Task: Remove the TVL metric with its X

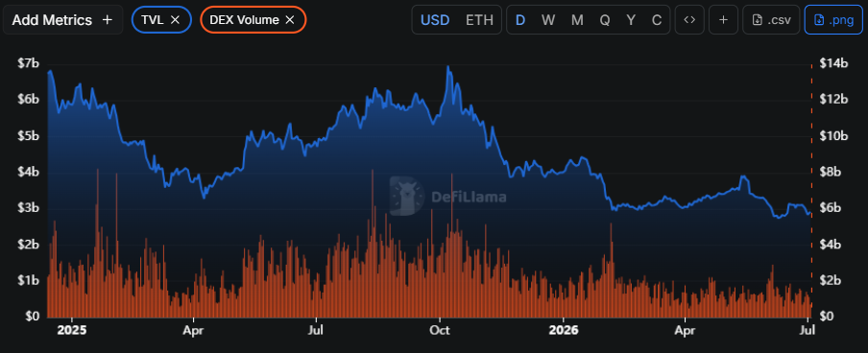Action: tap(175, 20)
